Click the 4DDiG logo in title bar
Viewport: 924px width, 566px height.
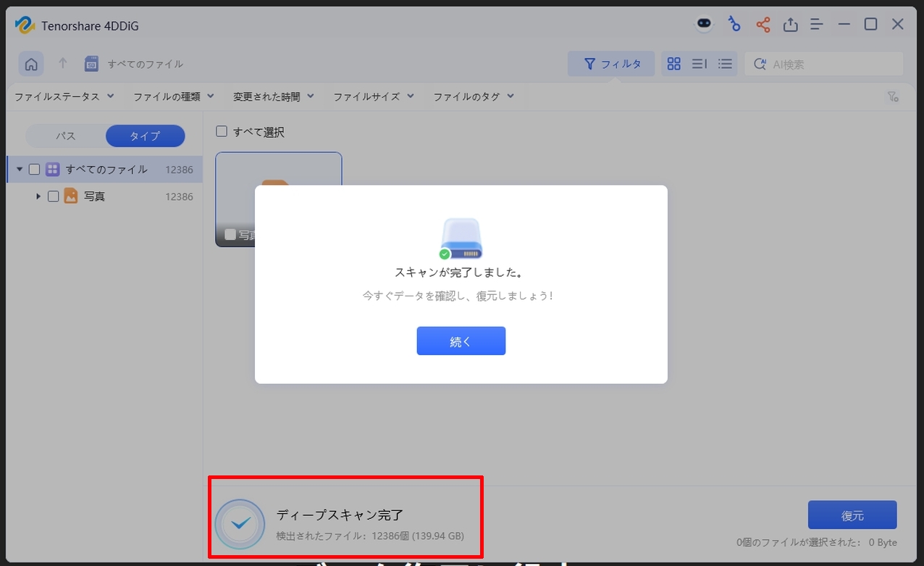(x=25, y=25)
